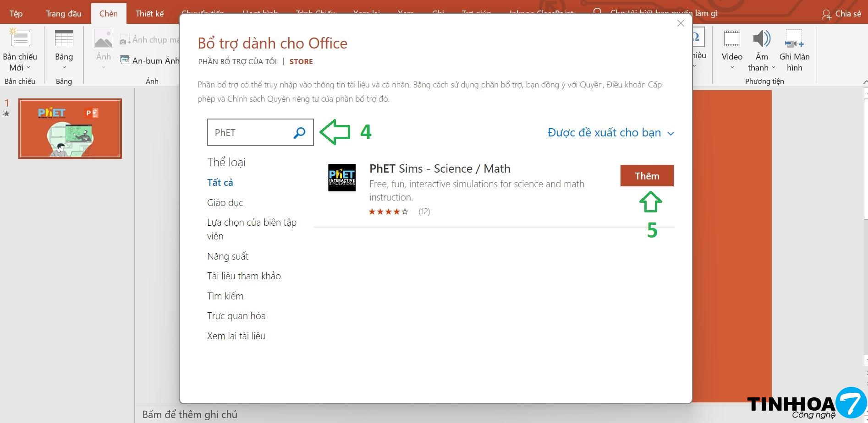The image size is (868, 423).
Task: Click the Âm thanh audio icon
Action: [x=761, y=39]
